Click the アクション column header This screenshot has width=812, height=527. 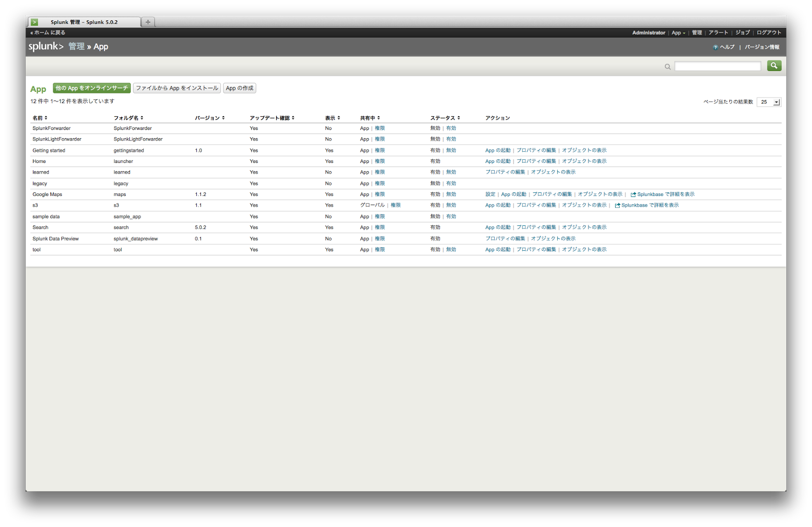coord(497,118)
